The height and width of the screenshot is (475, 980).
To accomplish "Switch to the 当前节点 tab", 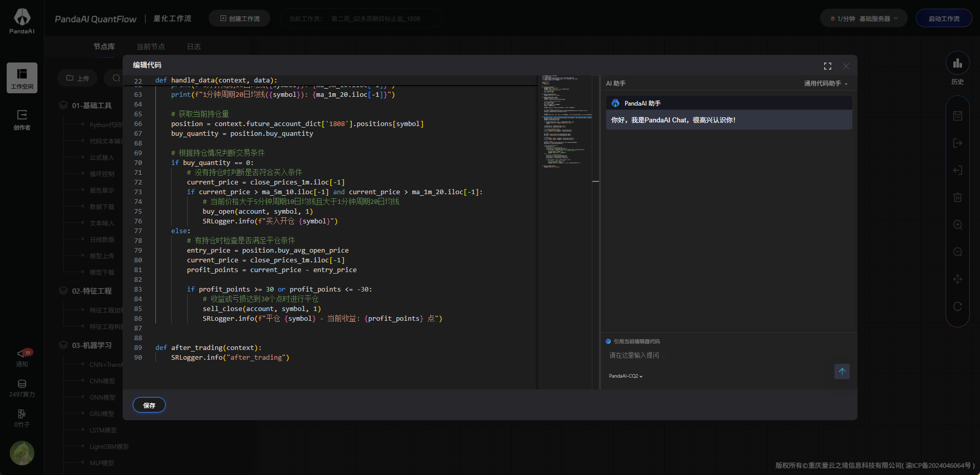I will (x=151, y=47).
